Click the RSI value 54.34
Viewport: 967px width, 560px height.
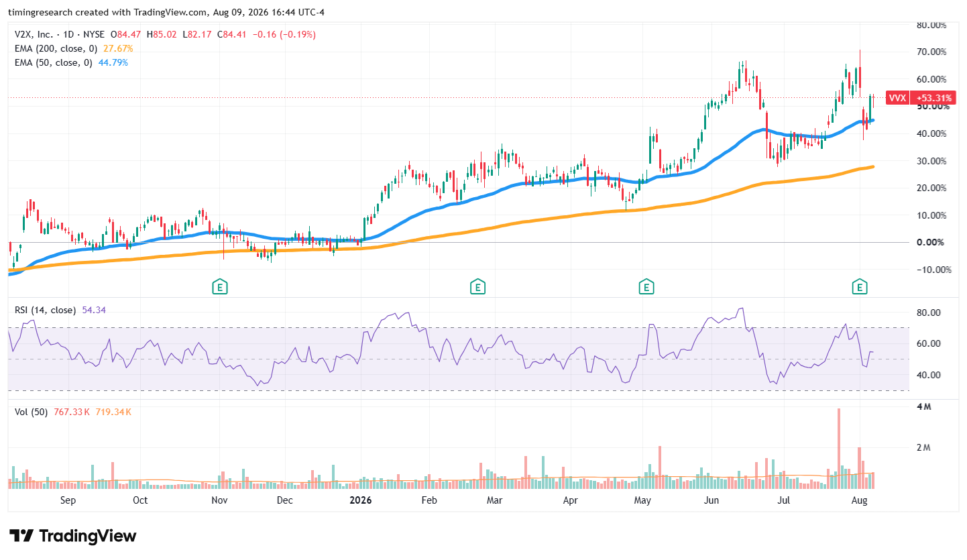click(94, 310)
